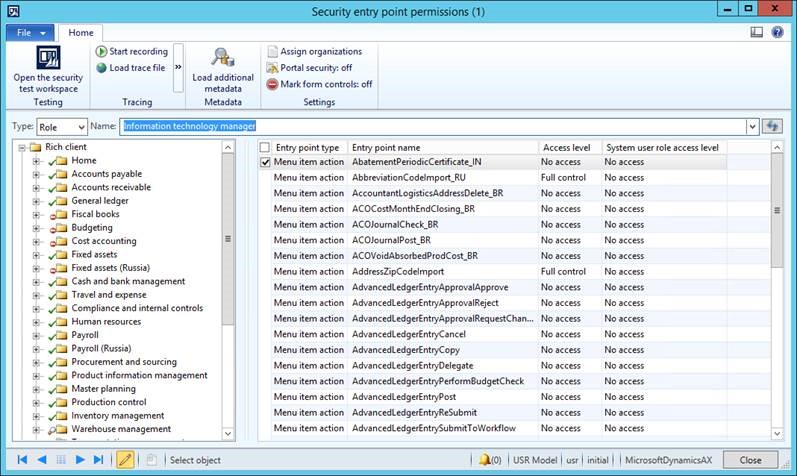Expand the Accounts payable tree node
Screen dimensions: 797x476
pos(37,174)
